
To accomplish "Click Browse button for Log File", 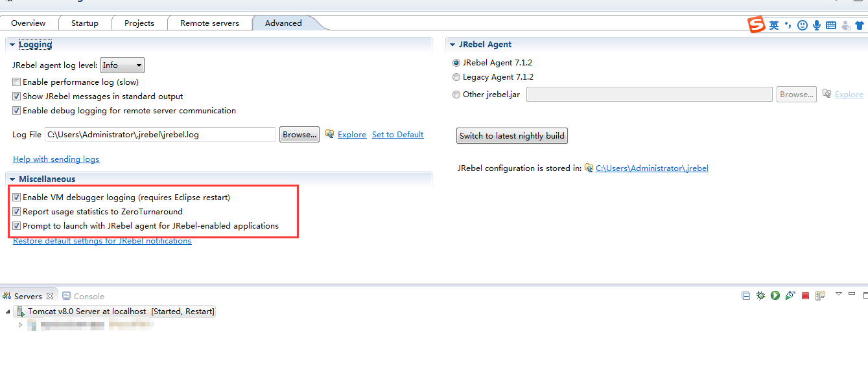I will (299, 135).
